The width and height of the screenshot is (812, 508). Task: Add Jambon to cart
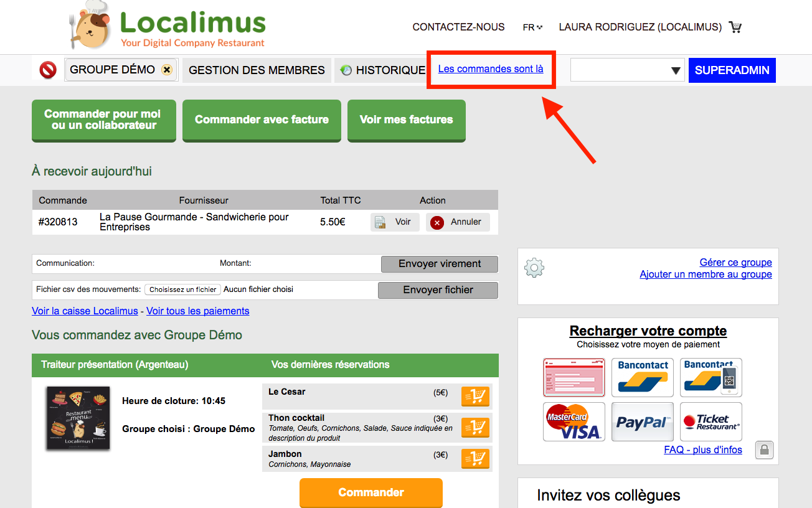tap(475, 459)
